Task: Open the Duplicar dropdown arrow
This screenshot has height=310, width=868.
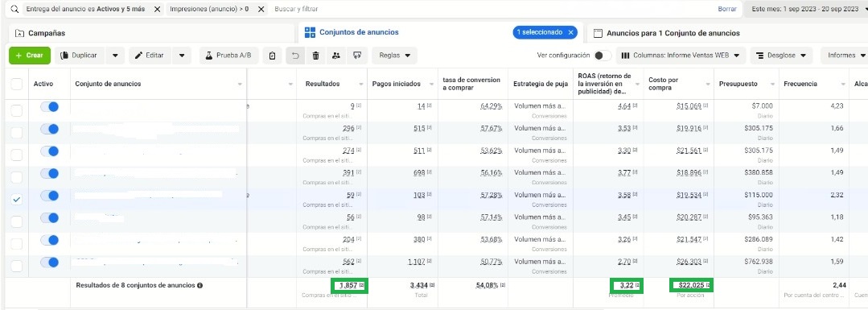Action: tap(115, 56)
